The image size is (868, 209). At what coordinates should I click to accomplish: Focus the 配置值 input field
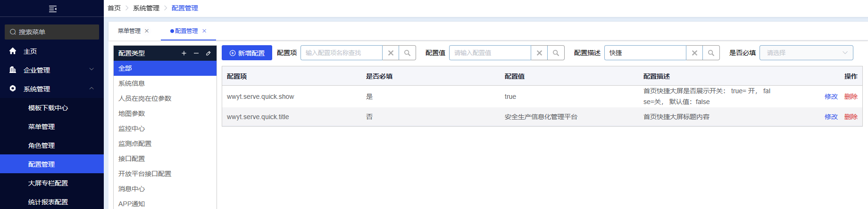pos(490,53)
